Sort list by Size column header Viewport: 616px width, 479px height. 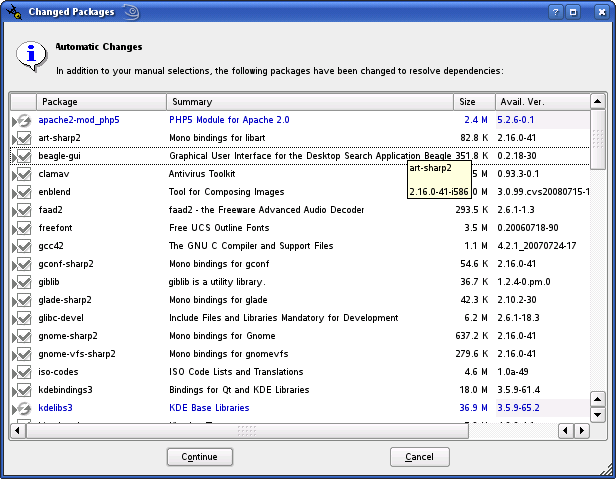tap(474, 102)
